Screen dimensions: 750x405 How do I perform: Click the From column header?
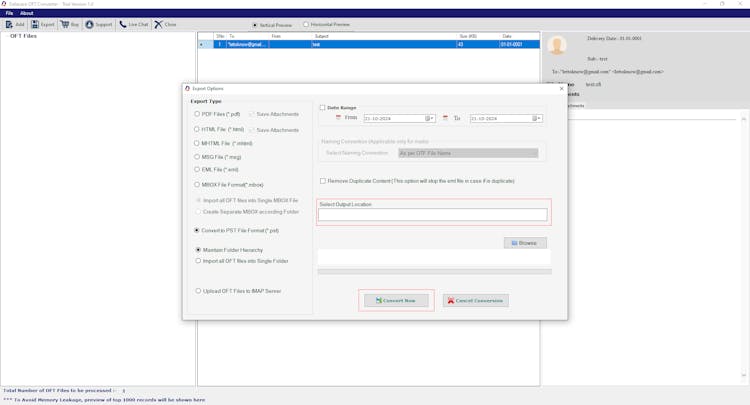coord(290,36)
